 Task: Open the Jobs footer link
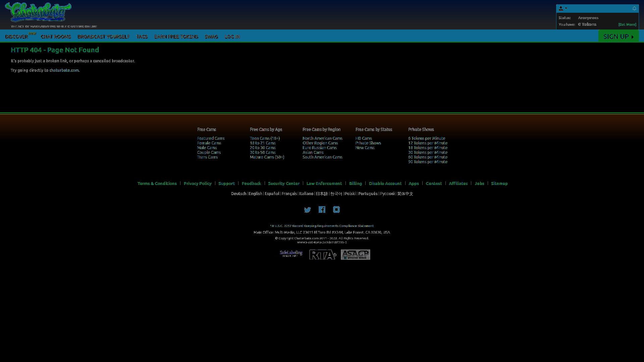(479, 183)
